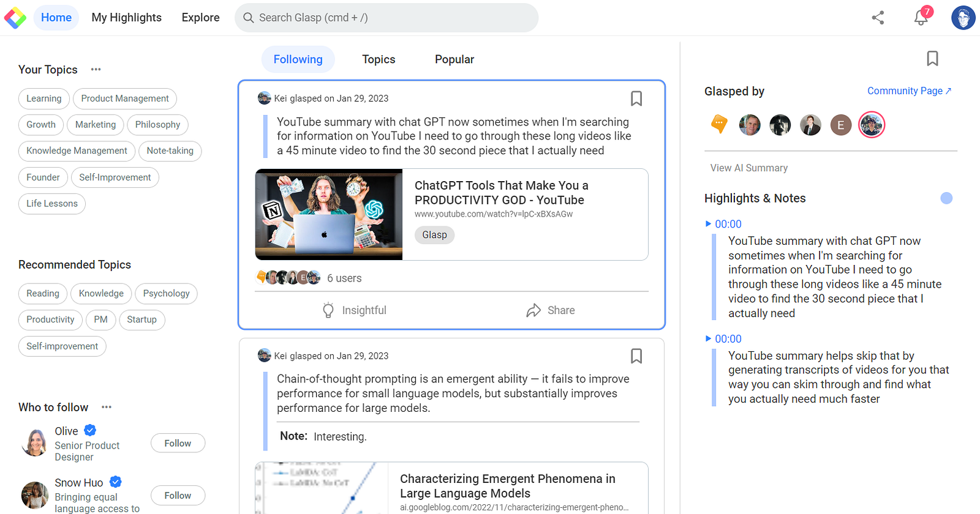This screenshot has width=980, height=514.
Task: Select the Founder topic chip
Action: click(x=43, y=177)
